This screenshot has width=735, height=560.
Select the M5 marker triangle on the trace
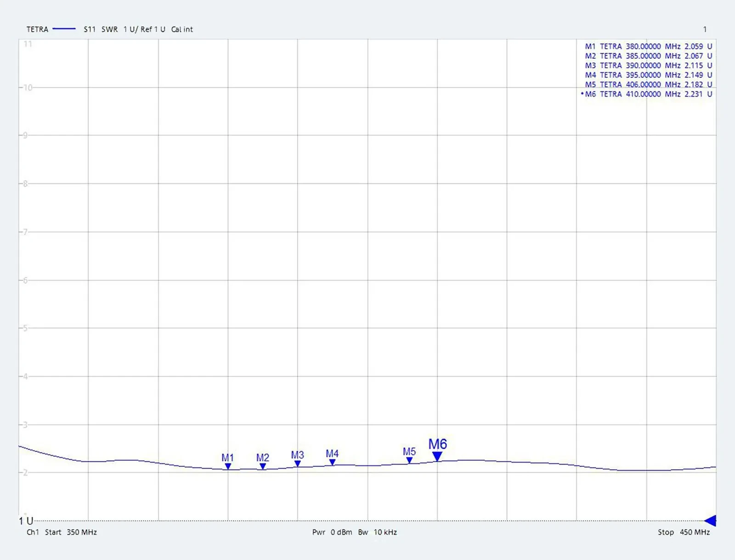tap(409, 460)
